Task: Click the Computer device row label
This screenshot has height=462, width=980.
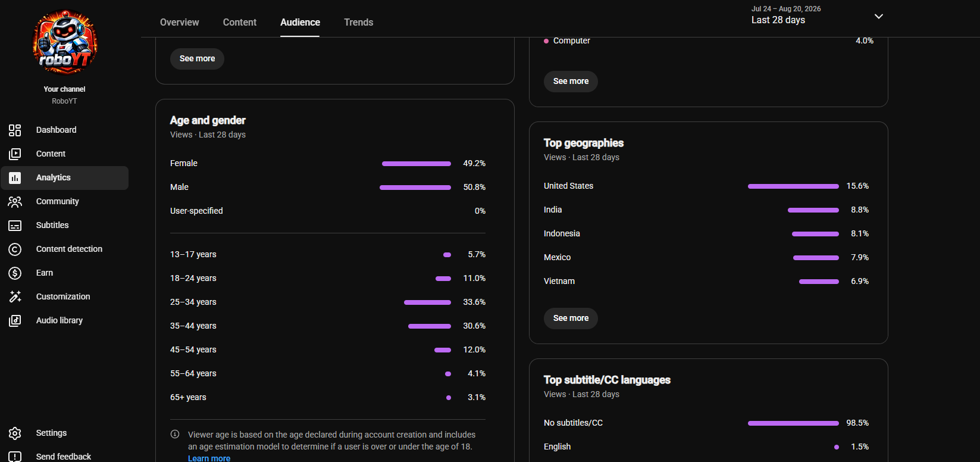Action: pos(572,40)
